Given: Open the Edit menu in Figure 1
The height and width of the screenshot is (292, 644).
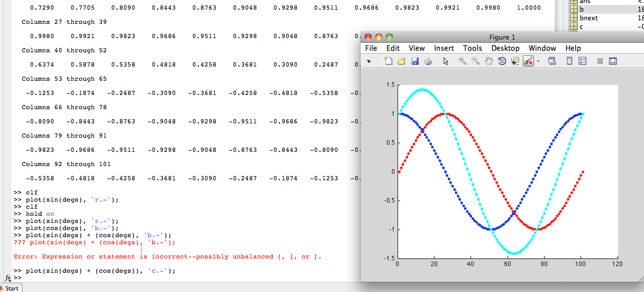Looking at the screenshot, I should pos(393,48).
